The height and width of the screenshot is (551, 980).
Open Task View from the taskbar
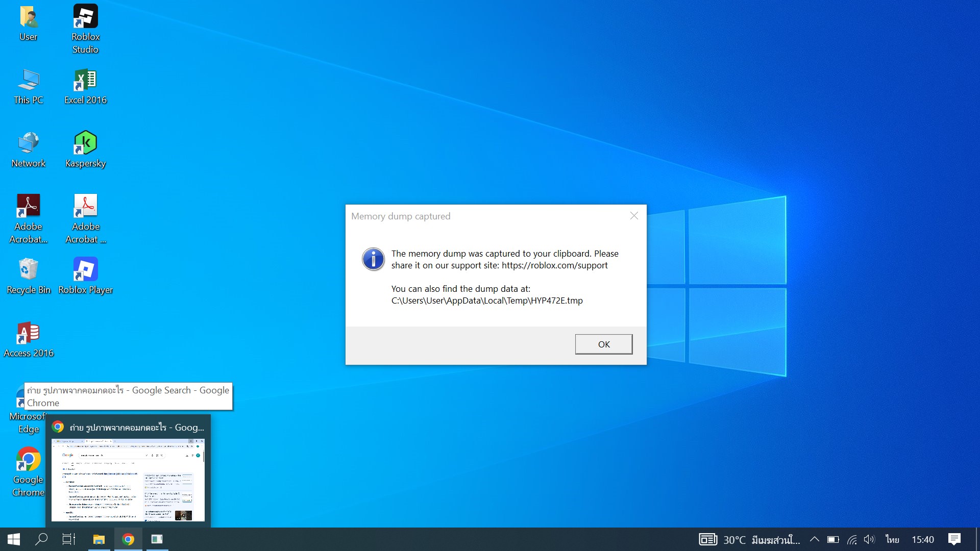pos(68,539)
